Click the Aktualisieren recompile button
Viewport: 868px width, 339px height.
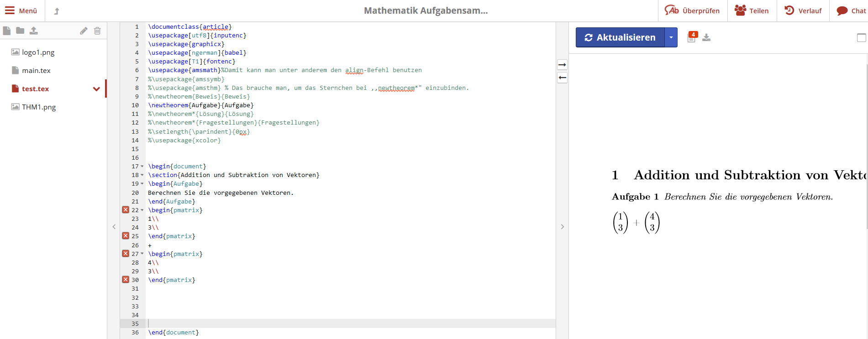pyautogui.click(x=620, y=37)
